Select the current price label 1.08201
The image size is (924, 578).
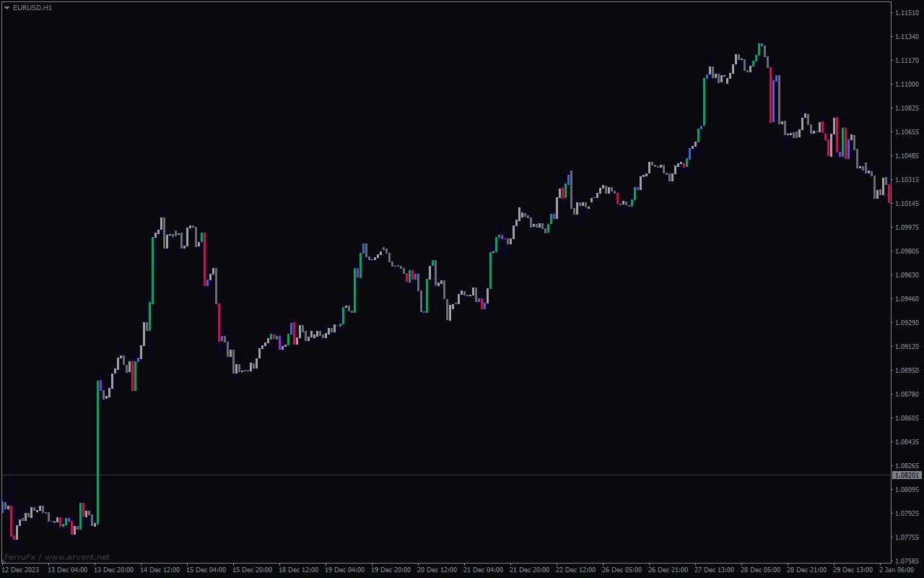(x=907, y=475)
